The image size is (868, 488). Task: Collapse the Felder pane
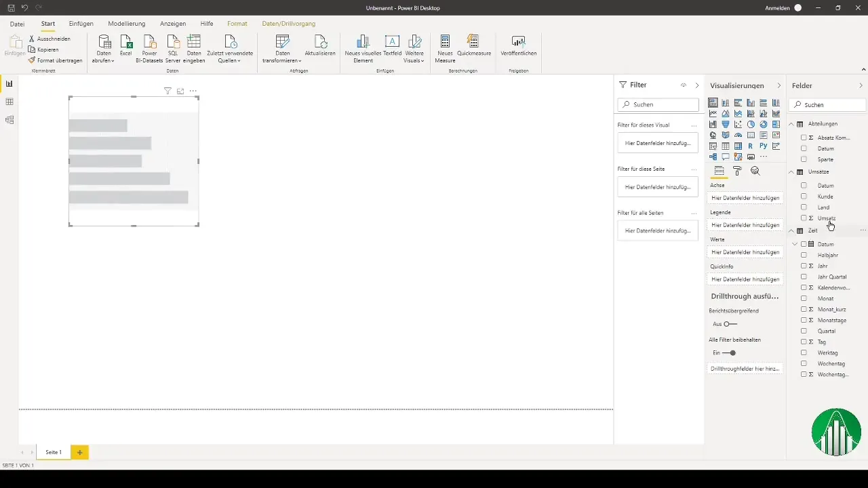point(861,86)
